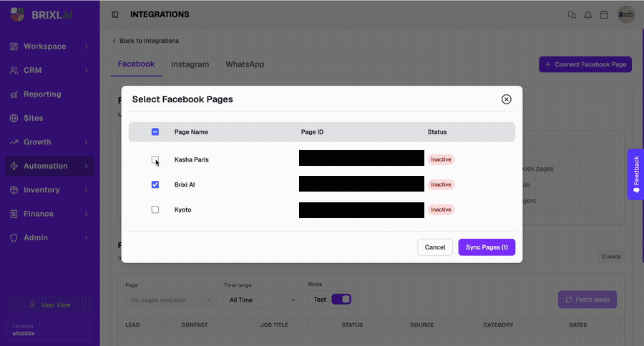Click the User View person icon
The height and width of the screenshot is (346, 644).
click(32, 305)
